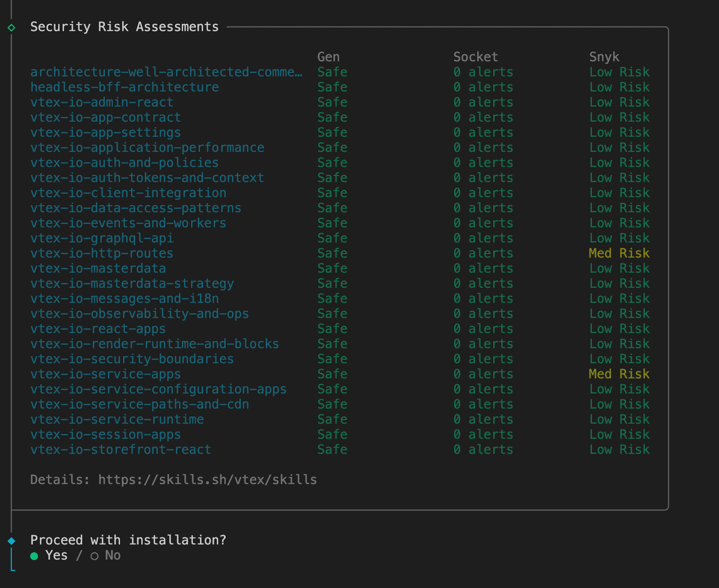Click the Gen column header
The width and height of the screenshot is (719, 588).
(328, 57)
